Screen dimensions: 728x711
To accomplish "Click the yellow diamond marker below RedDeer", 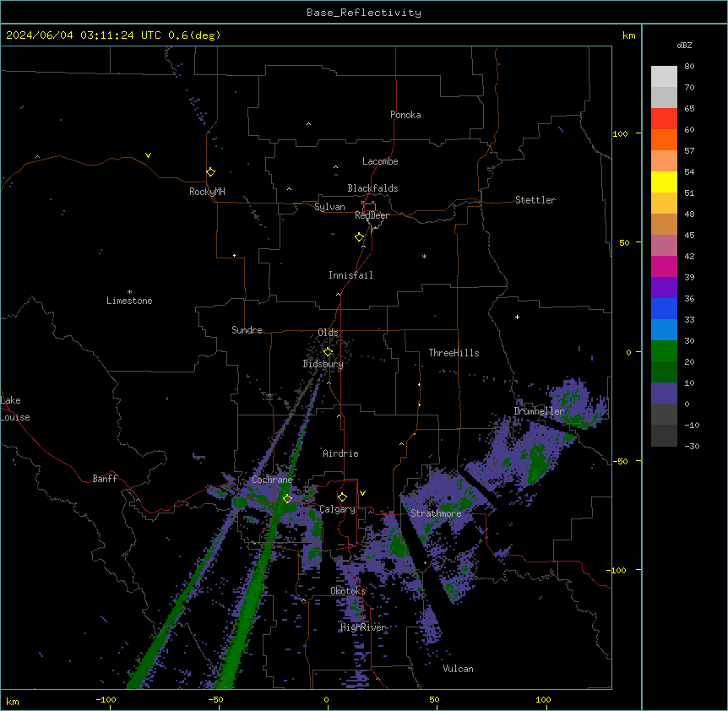I will coord(360,237).
